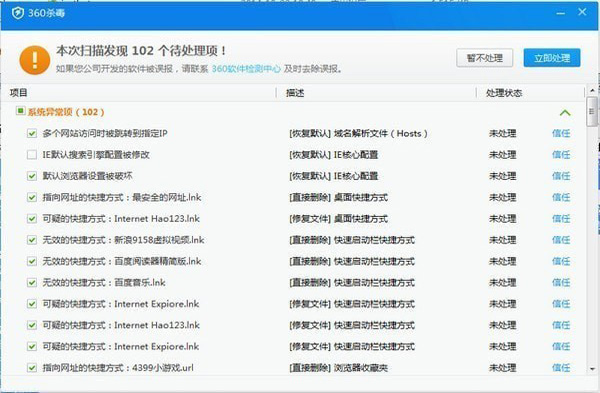600x393 pixels.
Task: Minimize the 360杀毒 window
Action: (x=561, y=13)
